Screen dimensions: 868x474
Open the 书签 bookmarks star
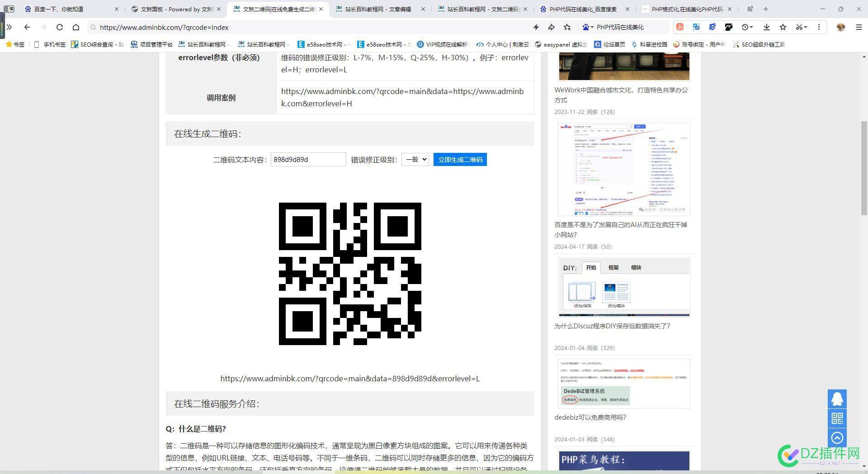(x=15, y=44)
